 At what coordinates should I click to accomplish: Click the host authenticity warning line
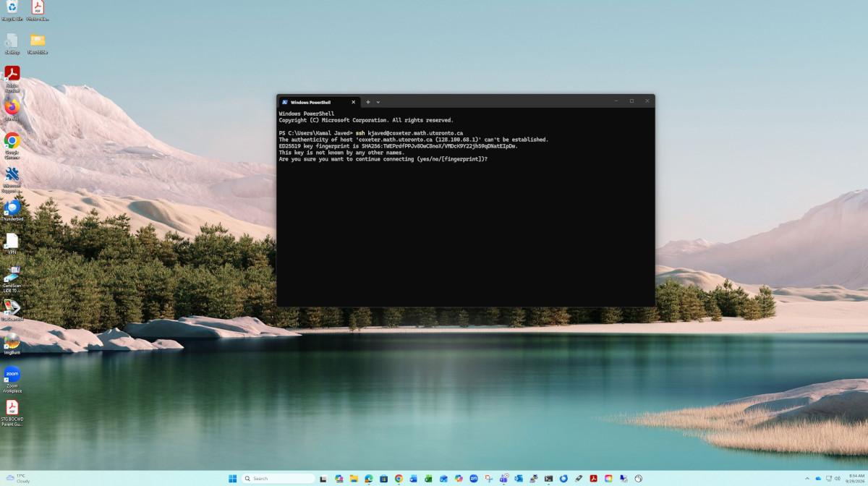(x=414, y=140)
